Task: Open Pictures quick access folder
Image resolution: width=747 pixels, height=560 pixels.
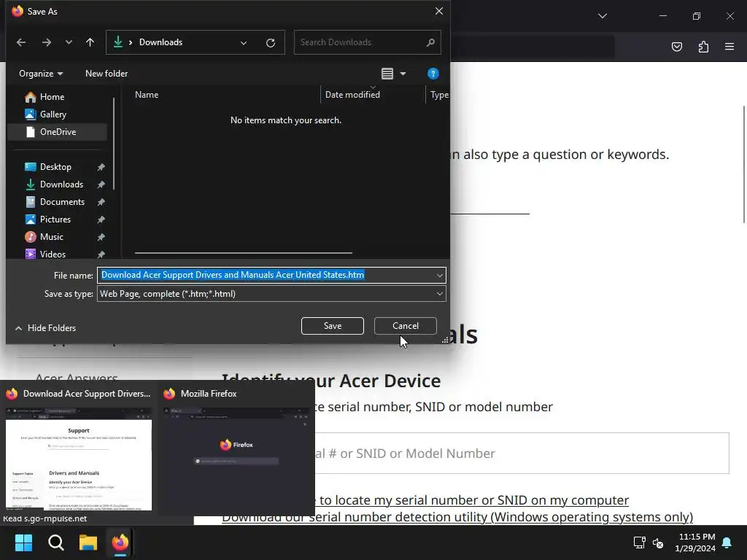Action: click(x=55, y=219)
